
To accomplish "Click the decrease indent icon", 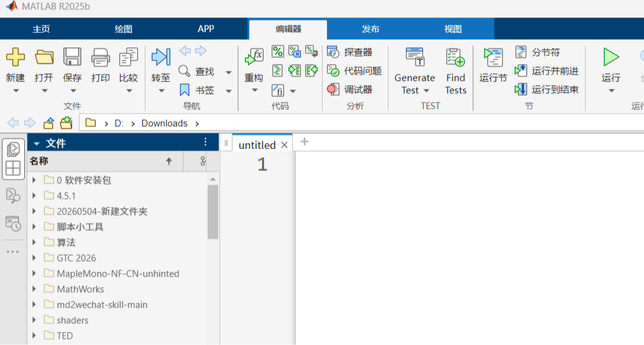I will point(311,71).
